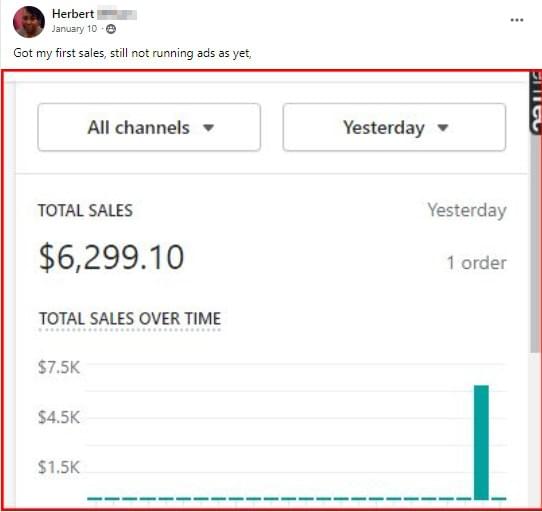
Task: Open the Yesterday date range dropdown
Action: tap(394, 127)
